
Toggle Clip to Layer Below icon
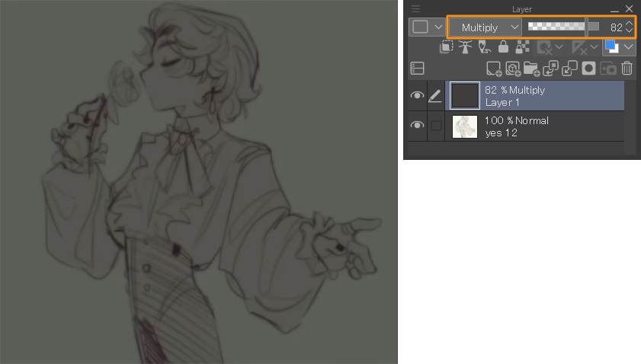446,47
